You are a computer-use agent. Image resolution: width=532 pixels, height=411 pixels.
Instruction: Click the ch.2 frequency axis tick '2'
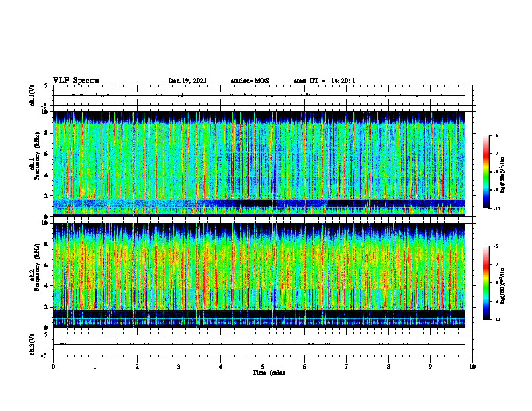47,307
